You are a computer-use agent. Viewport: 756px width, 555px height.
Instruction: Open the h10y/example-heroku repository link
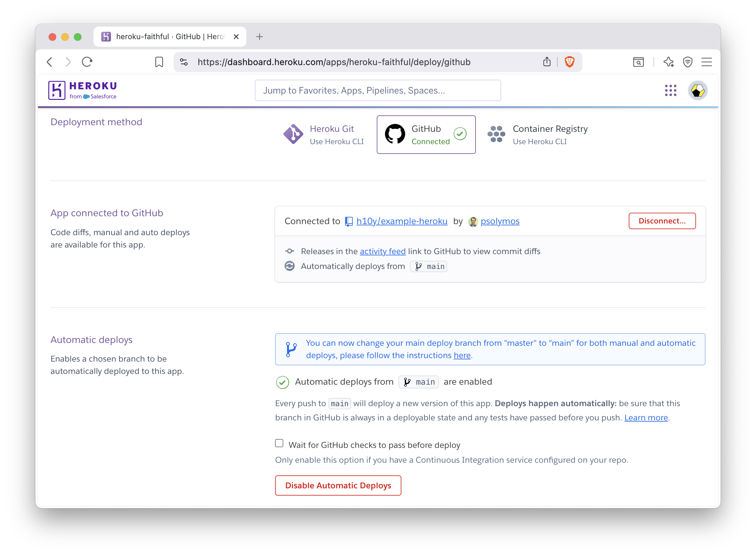[x=402, y=221]
